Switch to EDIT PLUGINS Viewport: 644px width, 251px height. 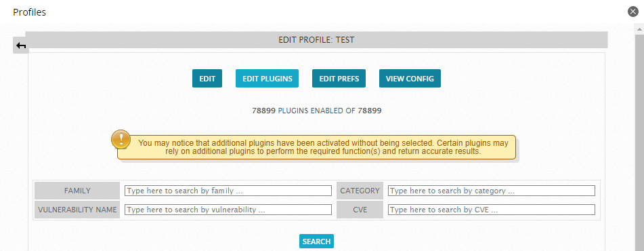click(x=267, y=78)
